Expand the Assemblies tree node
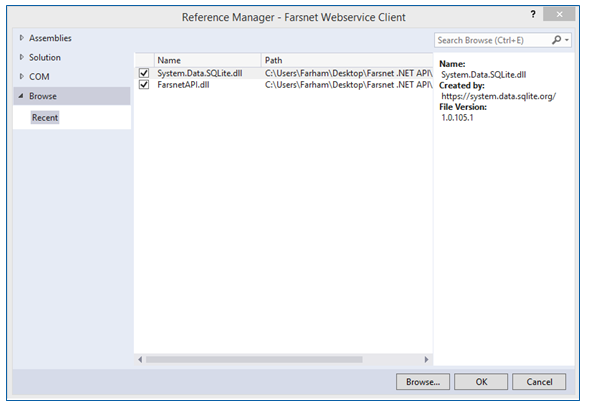 [x=21, y=38]
